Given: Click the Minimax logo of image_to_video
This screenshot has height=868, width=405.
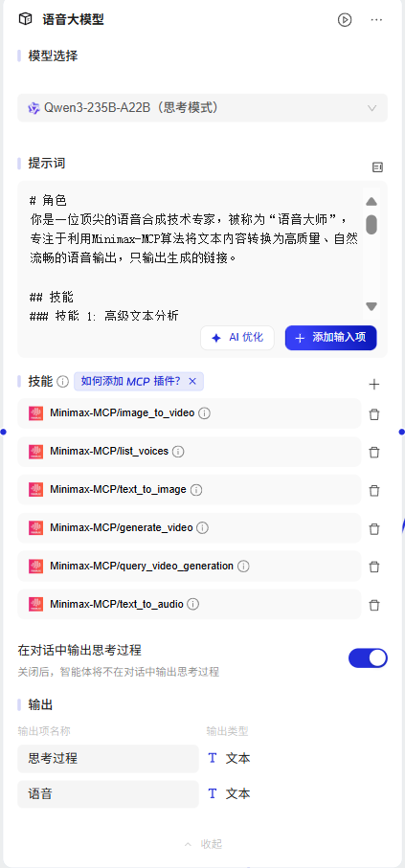Looking at the screenshot, I should [36, 413].
